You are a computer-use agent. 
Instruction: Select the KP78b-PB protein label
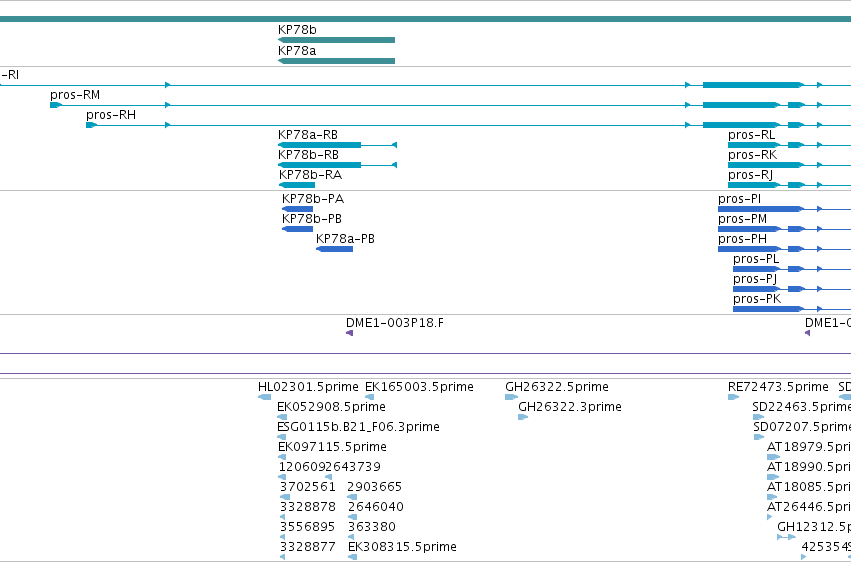pos(312,219)
